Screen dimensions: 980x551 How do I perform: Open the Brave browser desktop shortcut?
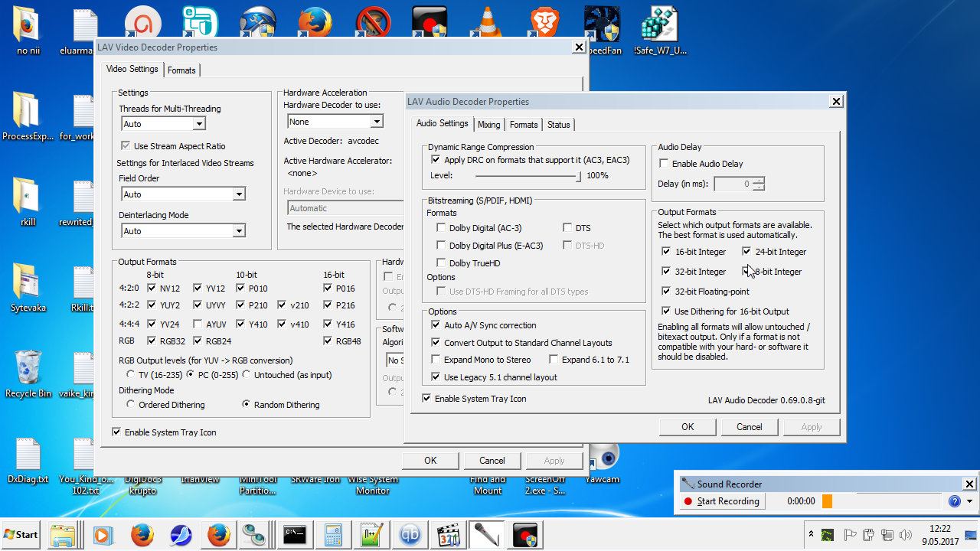pos(544,24)
